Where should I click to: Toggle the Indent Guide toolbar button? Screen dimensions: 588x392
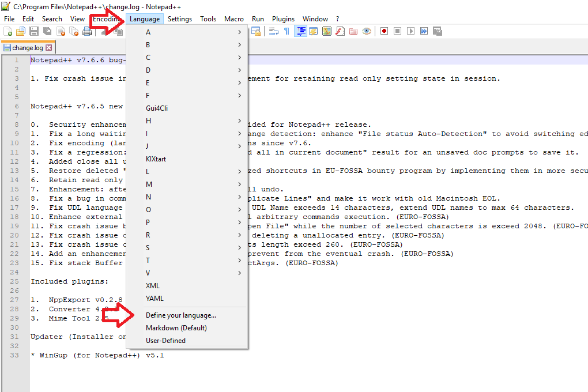point(300,31)
